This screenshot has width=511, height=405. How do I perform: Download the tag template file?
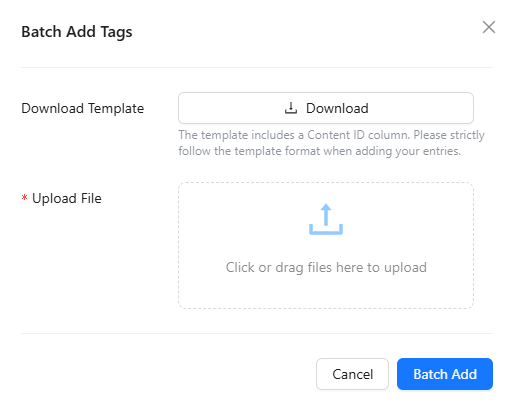tap(326, 108)
